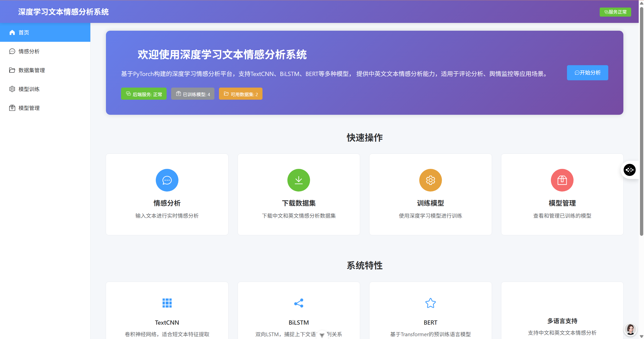Click the black floating assistant icon
Screen dimensions: 644x339
pyautogui.click(x=629, y=170)
